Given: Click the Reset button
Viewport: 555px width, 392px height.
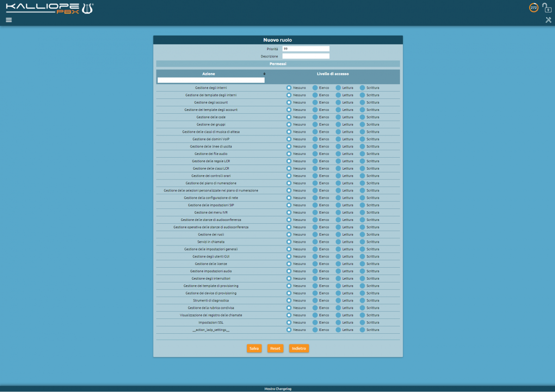Looking at the screenshot, I should [275, 348].
